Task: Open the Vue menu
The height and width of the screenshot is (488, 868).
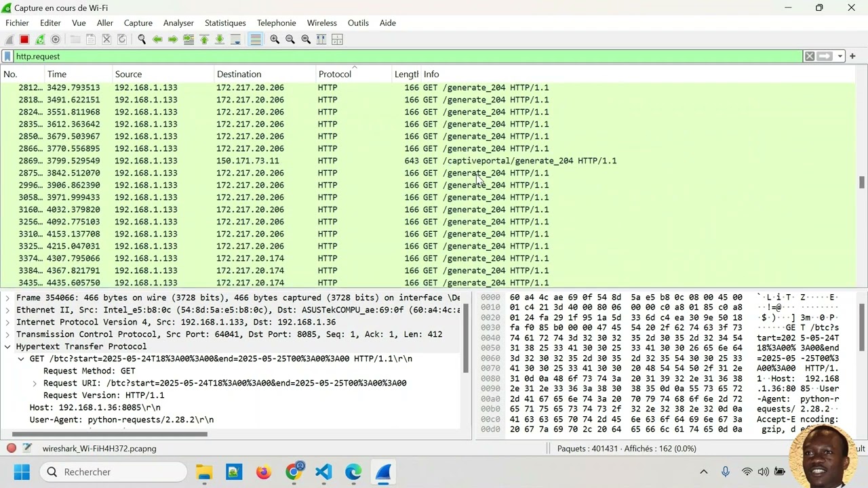Action: (79, 23)
